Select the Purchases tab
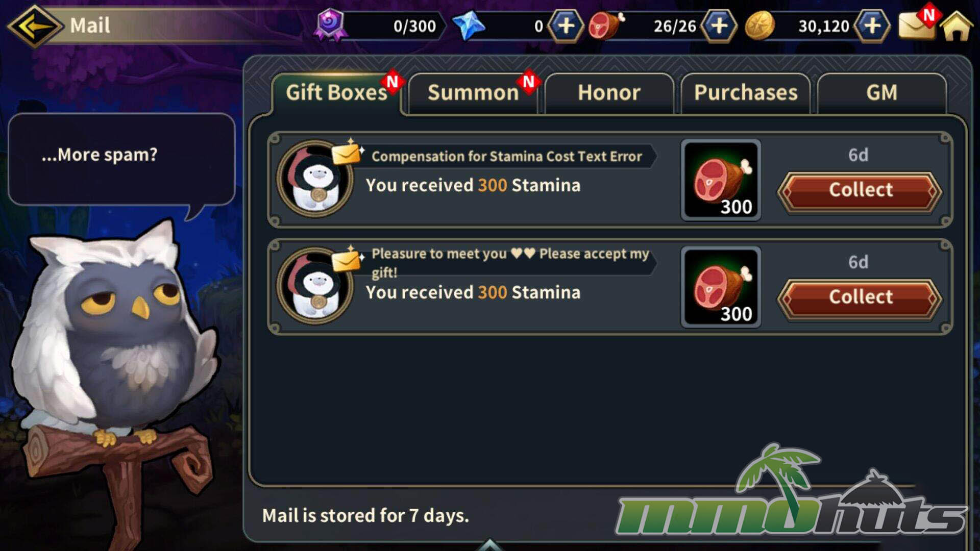The height and width of the screenshot is (551, 980). (x=745, y=93)
